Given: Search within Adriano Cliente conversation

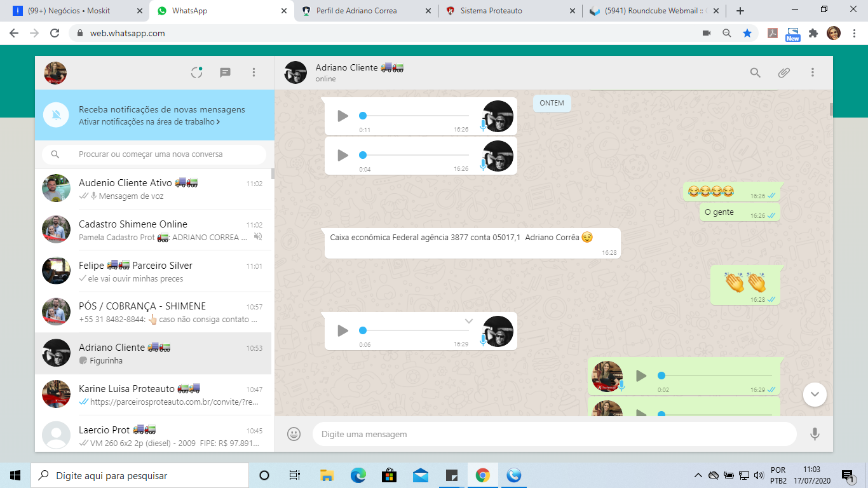Looking at the screenshot, I should [755, 72].
